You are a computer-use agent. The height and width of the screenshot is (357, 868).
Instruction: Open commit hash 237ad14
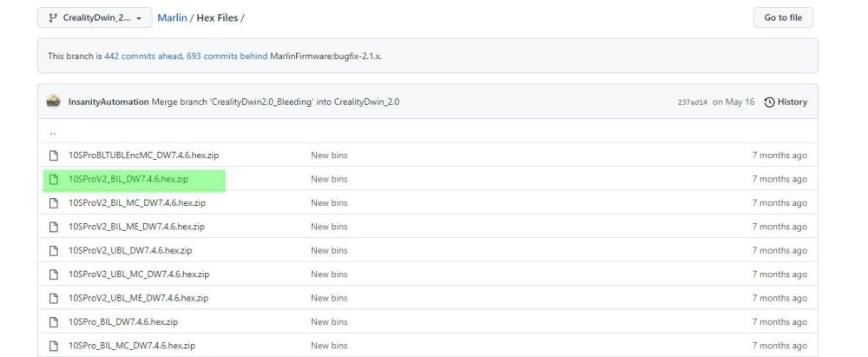click(x=692, y=102)
